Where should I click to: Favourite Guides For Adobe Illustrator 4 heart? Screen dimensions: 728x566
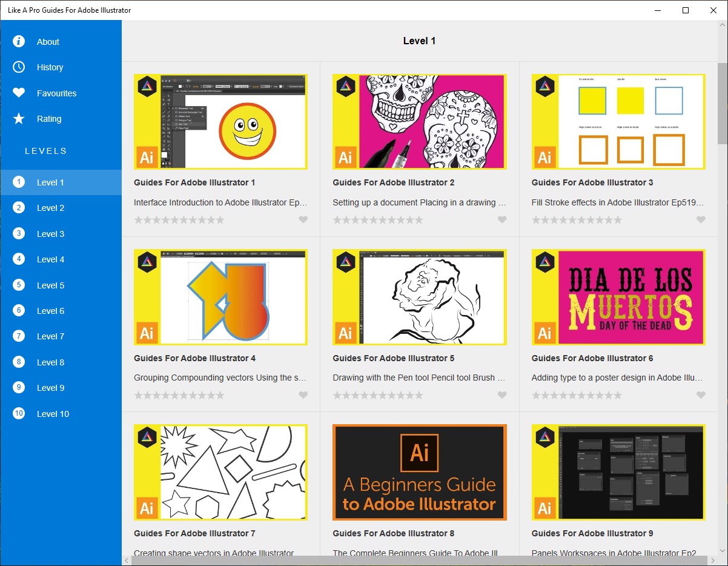[x=303, y=395]
